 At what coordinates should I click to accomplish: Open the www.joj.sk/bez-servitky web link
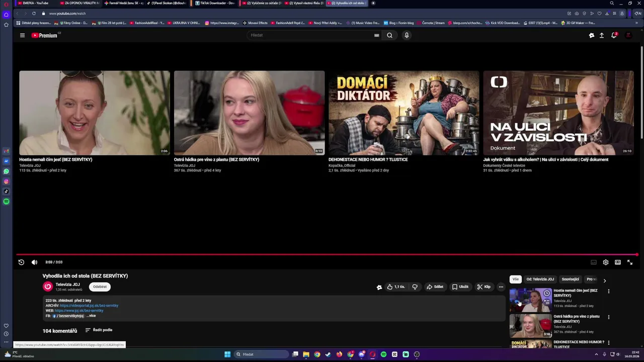(79, 310)
